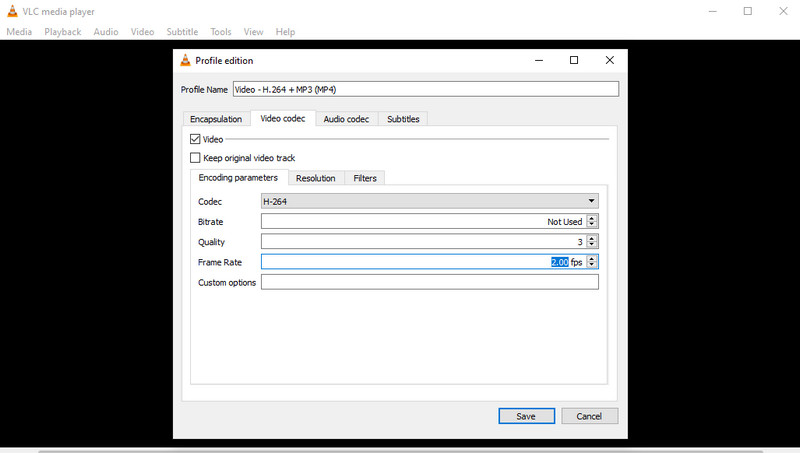Minimize the Profile edition dialog
The height and width of the screenshot is (453, 800).
point(537,60)
